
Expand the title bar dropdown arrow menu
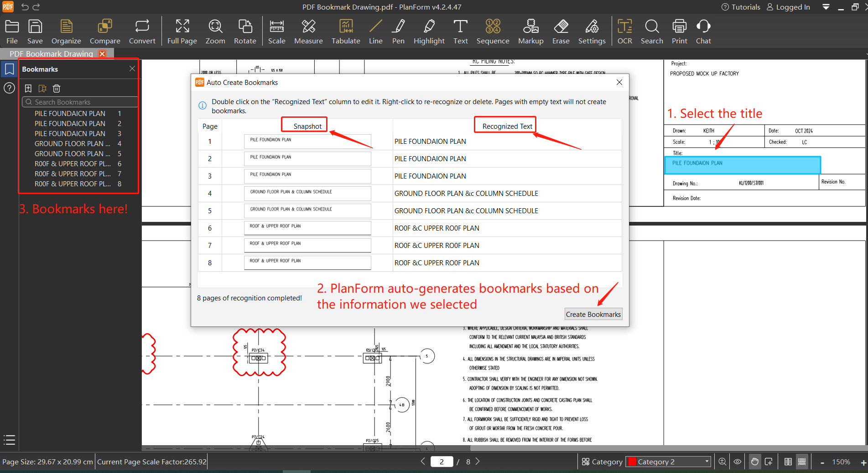(x=826, y=7)
